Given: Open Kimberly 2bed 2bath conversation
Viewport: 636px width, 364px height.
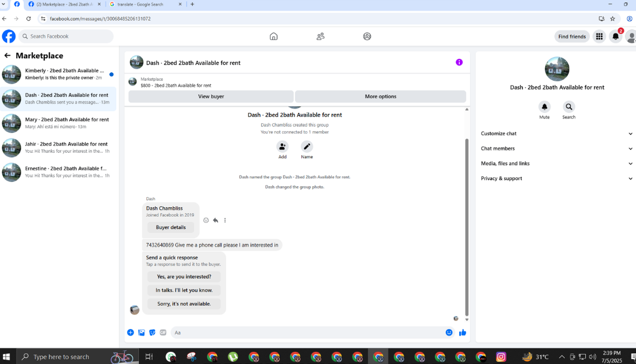Looking at the screenshot, I should click(x=59, y=74).
